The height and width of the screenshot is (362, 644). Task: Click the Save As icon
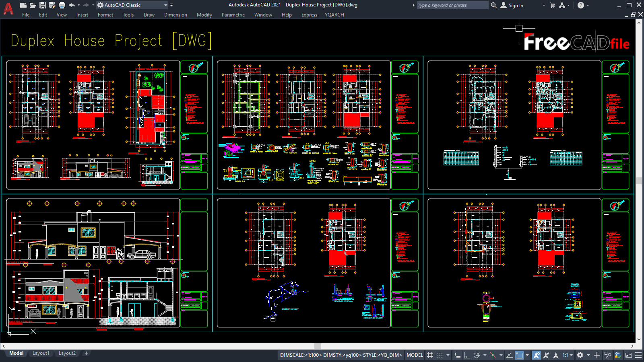tap(52, 5)
